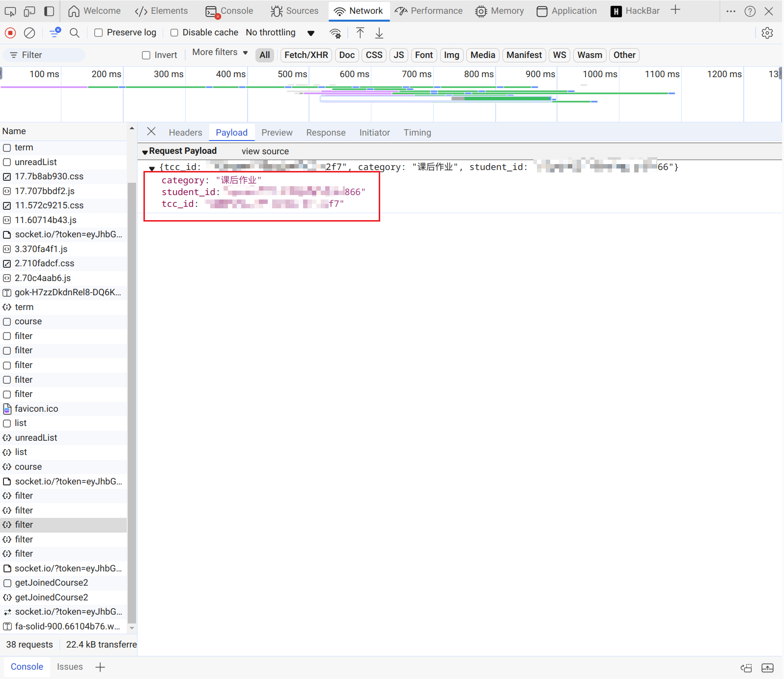This screenshot has width=784, height=679.
Task: Show the Headers tab
Action: tap(185, 133)
